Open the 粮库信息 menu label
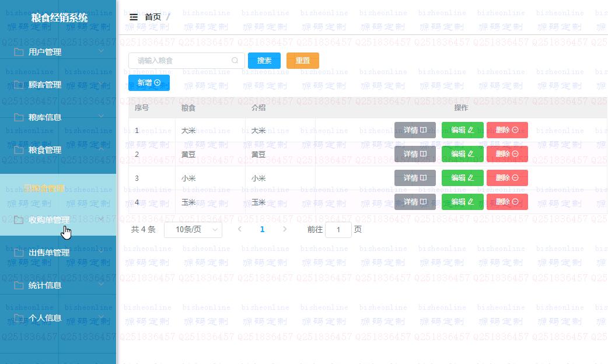The image size is (608, 364). pos(45,117)
